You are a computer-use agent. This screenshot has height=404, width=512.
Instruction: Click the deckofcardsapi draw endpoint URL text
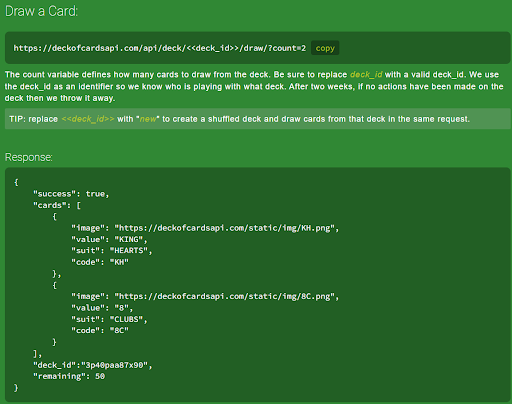tap(160, 48)
